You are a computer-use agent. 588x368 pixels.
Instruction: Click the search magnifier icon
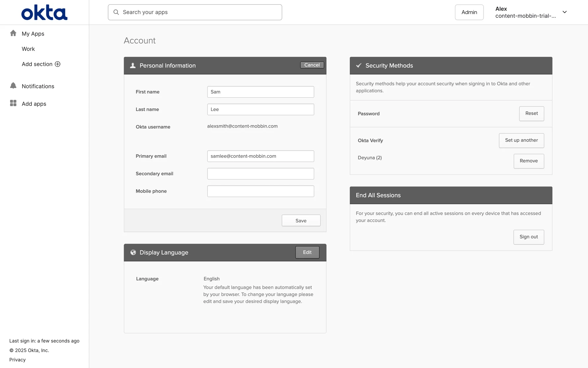click(x=116, y=12)
